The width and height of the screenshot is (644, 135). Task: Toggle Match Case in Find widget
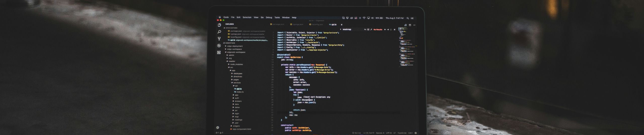tap(365, 29)
